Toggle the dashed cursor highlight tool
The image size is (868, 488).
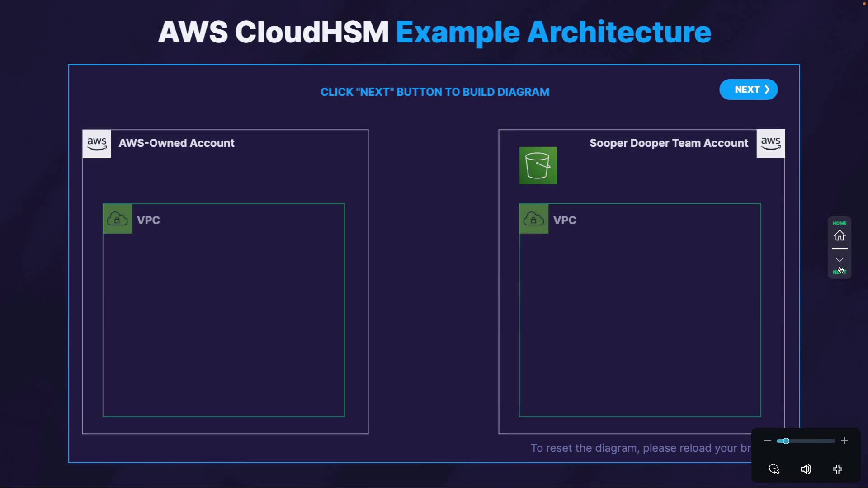(774, 469)
